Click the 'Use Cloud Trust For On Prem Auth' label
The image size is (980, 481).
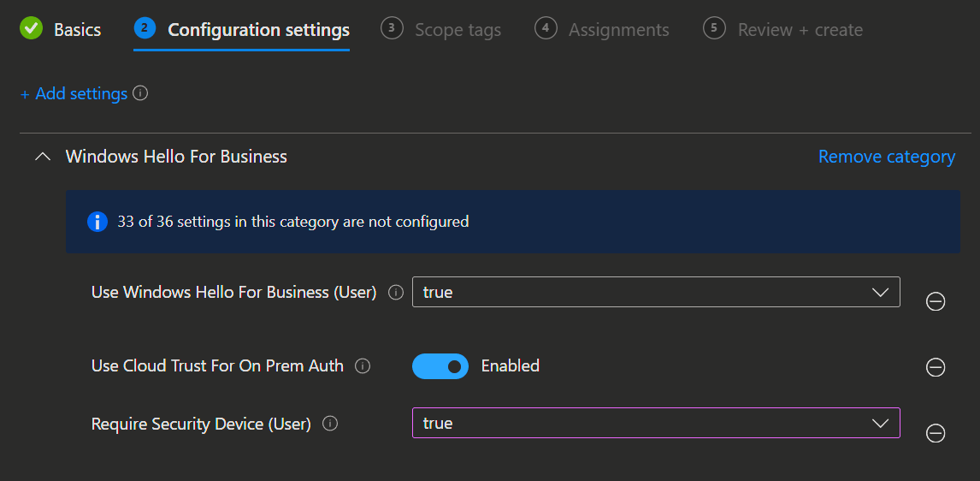tap(217, 366)
